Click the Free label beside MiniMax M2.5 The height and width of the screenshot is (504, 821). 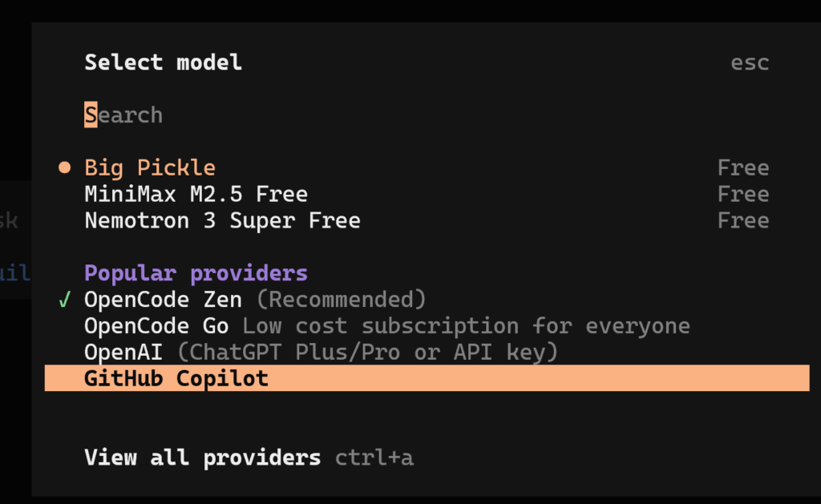coord(742,193)
